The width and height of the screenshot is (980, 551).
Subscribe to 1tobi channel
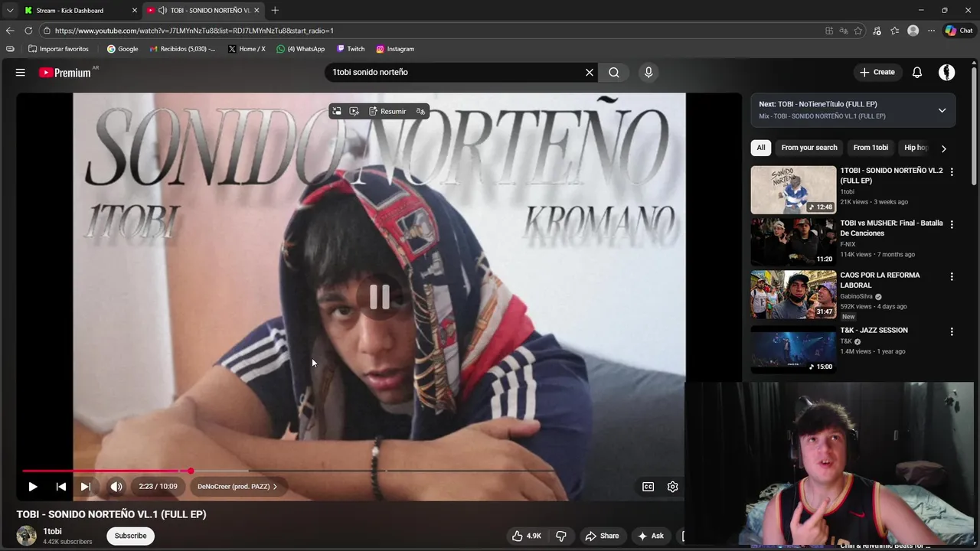[x=130, y=536]
